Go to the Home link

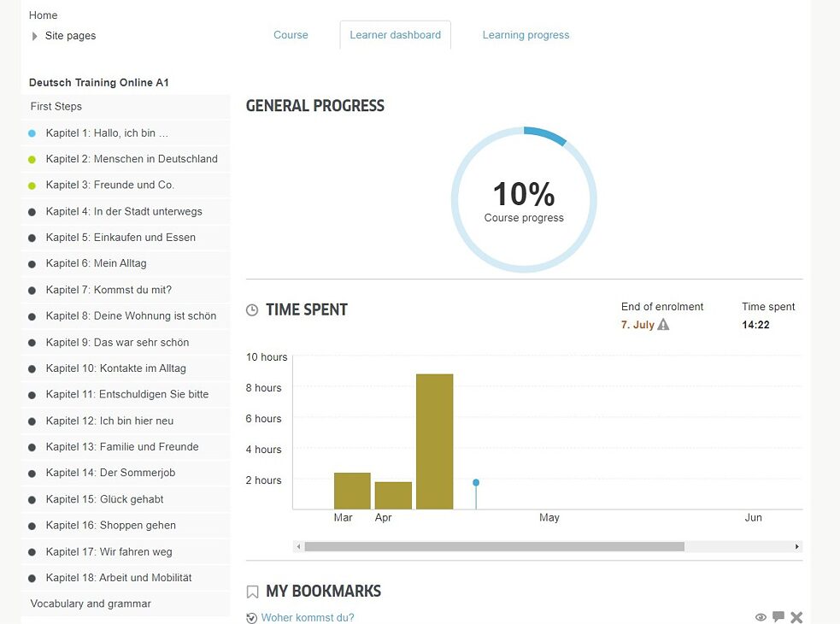[44, 15]
